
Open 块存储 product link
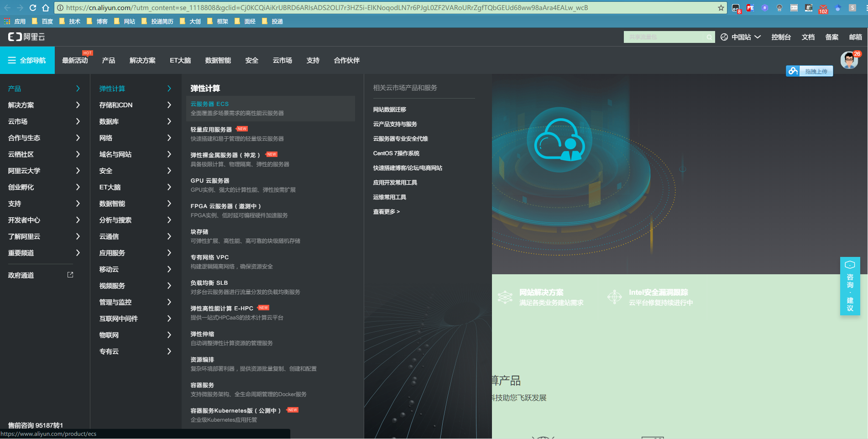pyautogui.click(x=199, y=232)
